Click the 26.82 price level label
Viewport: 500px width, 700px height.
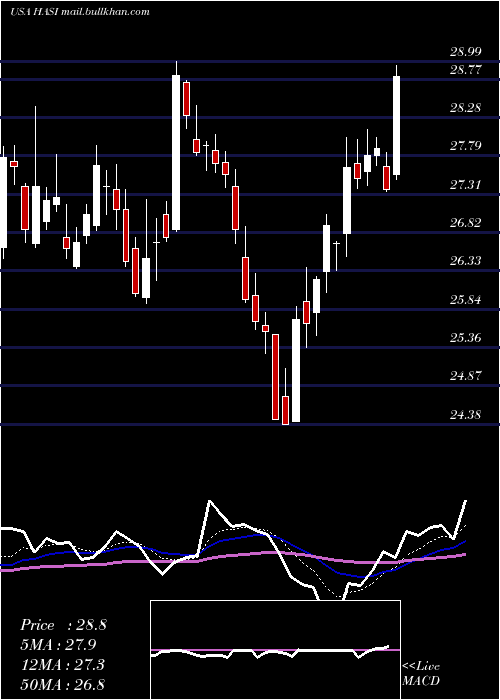pos(466,222)
